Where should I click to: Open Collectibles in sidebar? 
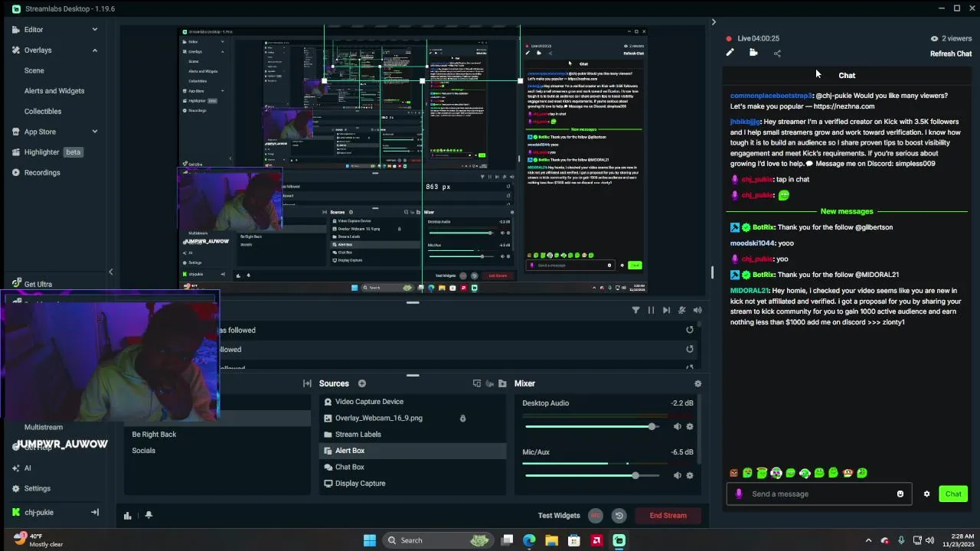43,111
